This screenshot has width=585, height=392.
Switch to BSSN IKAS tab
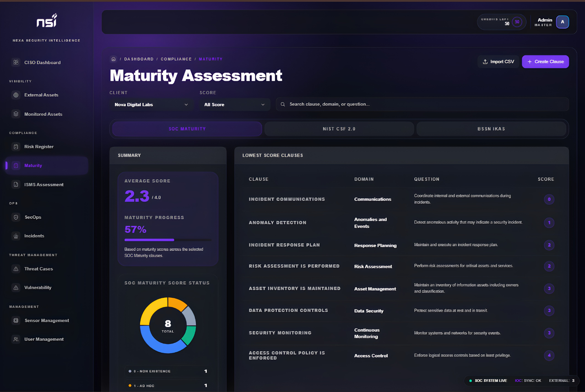coord(491,129)
